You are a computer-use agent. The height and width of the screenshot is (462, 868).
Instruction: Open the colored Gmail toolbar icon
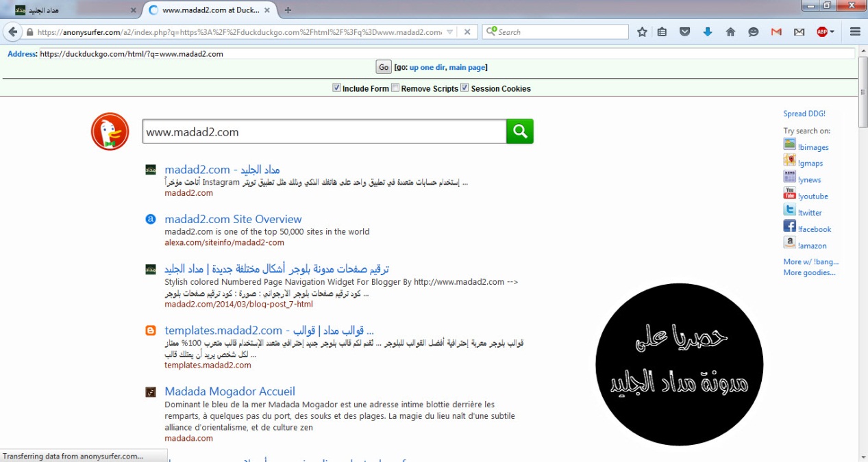tap(776, 31)
